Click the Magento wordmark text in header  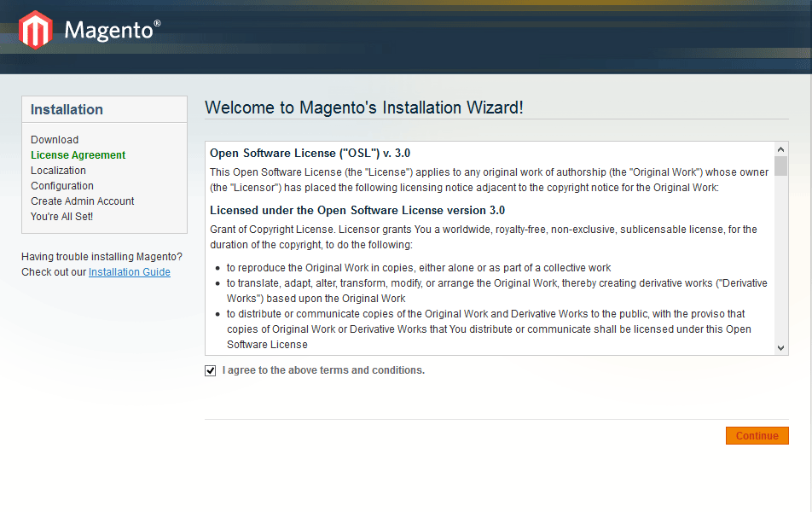coord(111,31)
